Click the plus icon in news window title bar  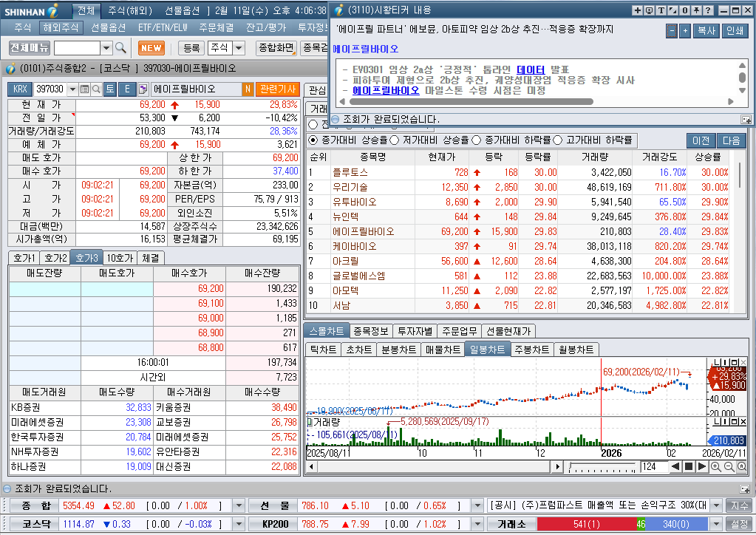[x=638, y=10]
